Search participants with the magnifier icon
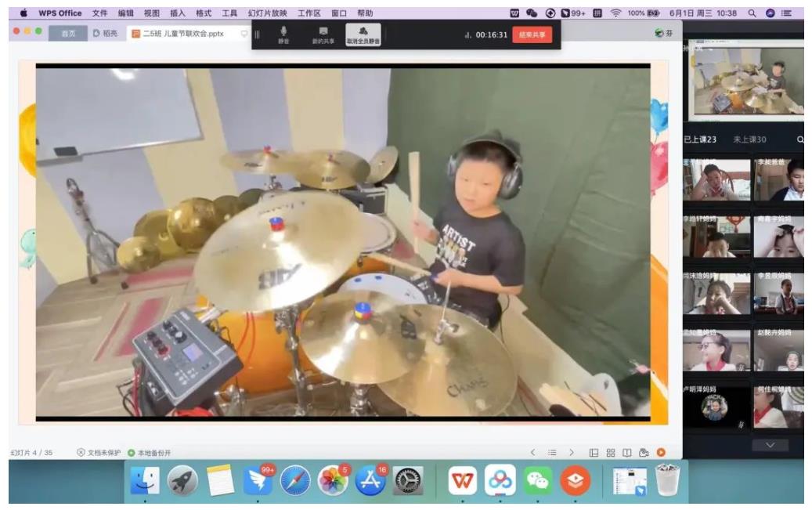The height and width of the screenshot is (510, 812). (800, 139)
